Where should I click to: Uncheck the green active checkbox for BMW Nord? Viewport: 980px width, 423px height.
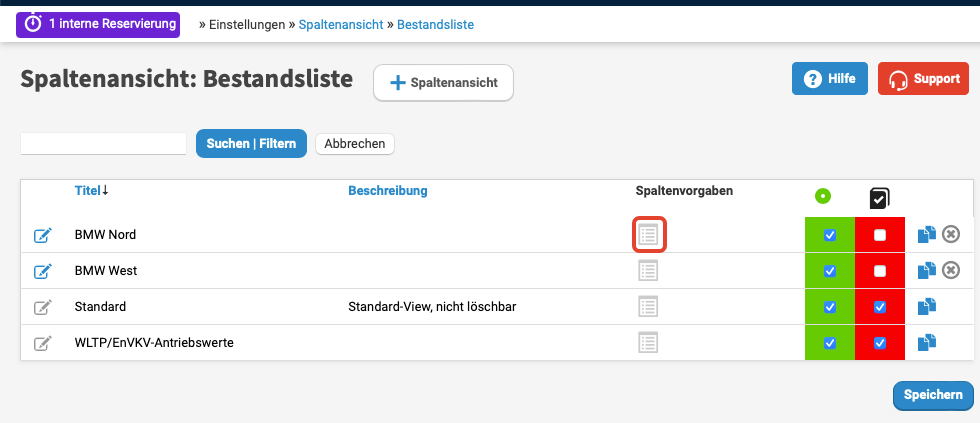coord(829,235)
